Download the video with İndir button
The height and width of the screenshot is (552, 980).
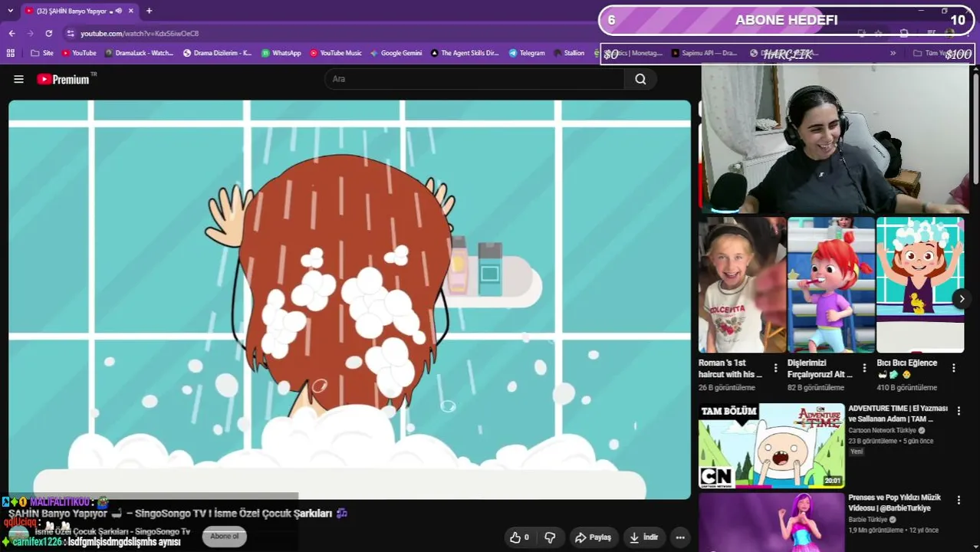(643, 537)
